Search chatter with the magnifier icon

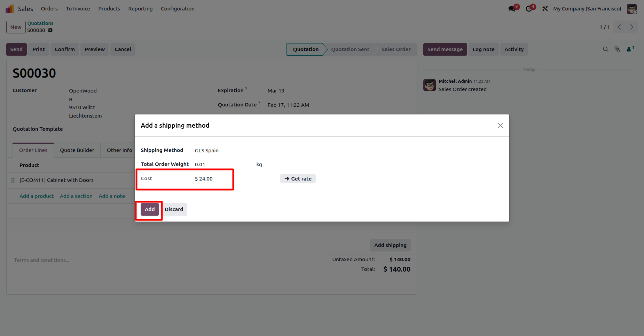tap(606, 49)
